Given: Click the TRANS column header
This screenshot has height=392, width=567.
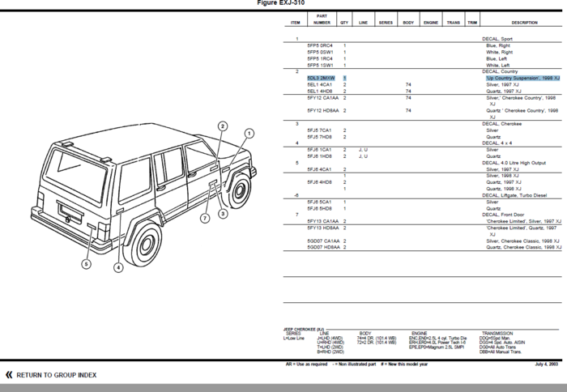Looking at the screenshot, I should [x=453, y=23].
